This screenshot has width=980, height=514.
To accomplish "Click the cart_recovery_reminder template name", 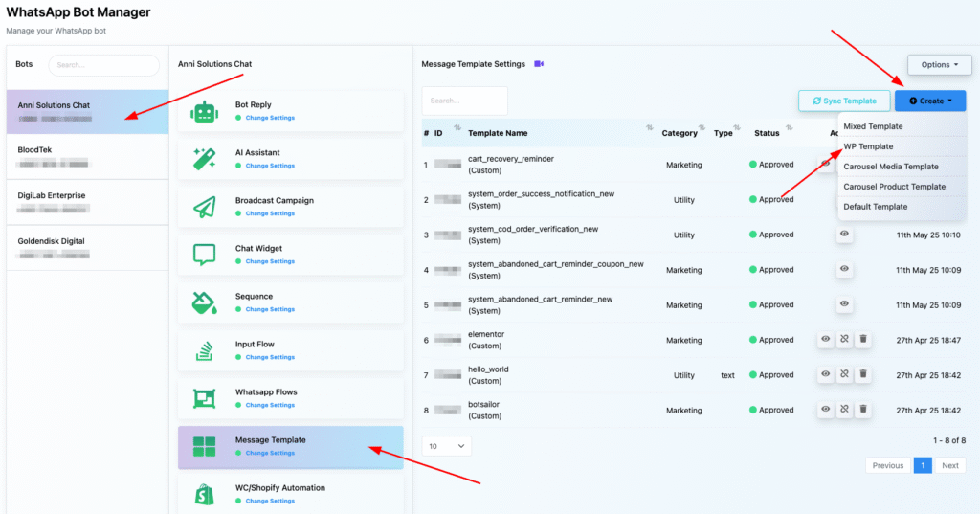I will (511, 159).
